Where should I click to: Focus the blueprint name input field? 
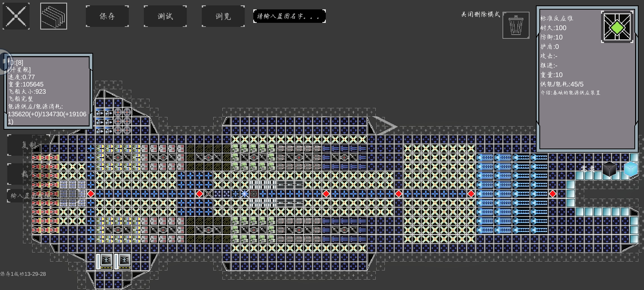pyautogui.click(x=290, y=16)
